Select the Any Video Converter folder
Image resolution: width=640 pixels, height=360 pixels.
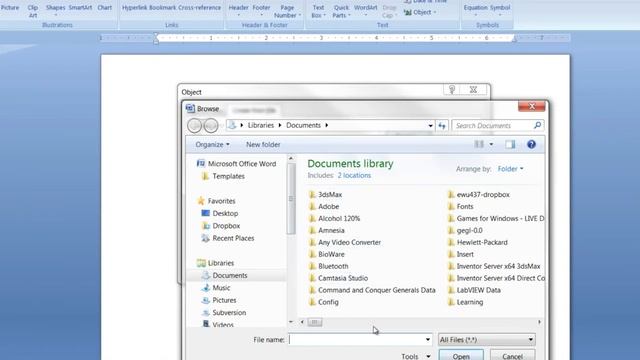click(345, 242)
